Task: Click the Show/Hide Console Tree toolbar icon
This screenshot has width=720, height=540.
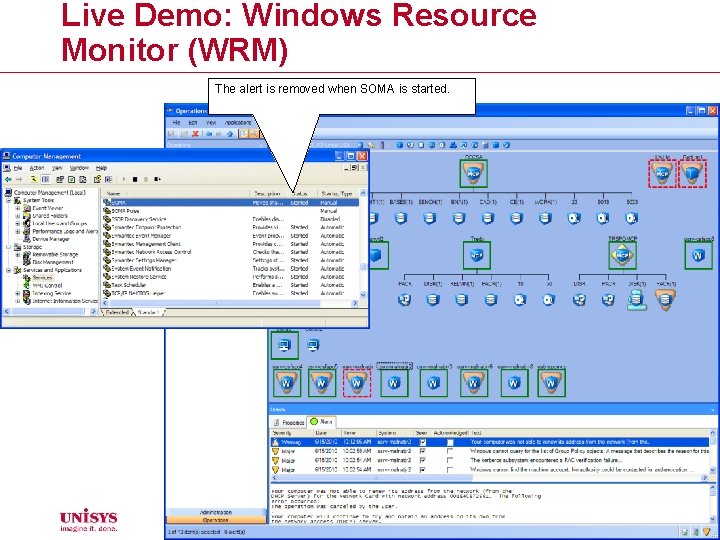Action: tap(45, 179)
